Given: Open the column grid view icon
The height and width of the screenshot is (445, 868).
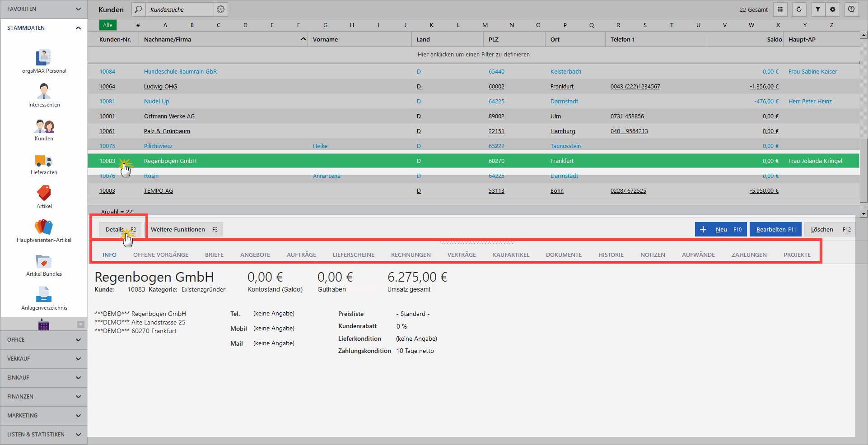Looking at the screenshot, I should [x=780, y=9].
